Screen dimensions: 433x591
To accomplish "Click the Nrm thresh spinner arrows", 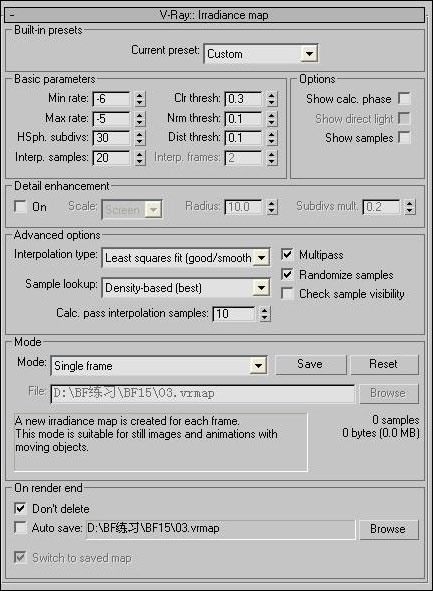I will point(271,119).
